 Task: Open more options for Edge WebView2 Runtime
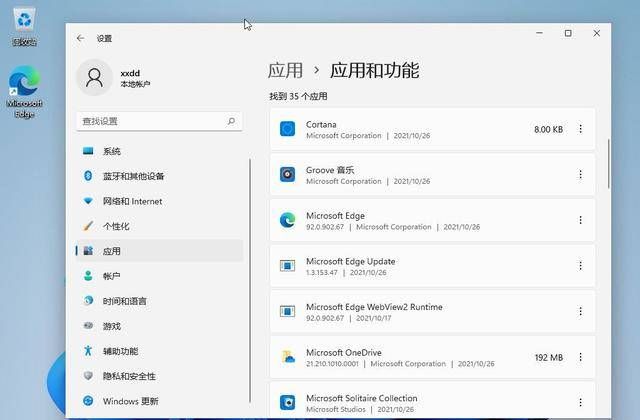580,312
